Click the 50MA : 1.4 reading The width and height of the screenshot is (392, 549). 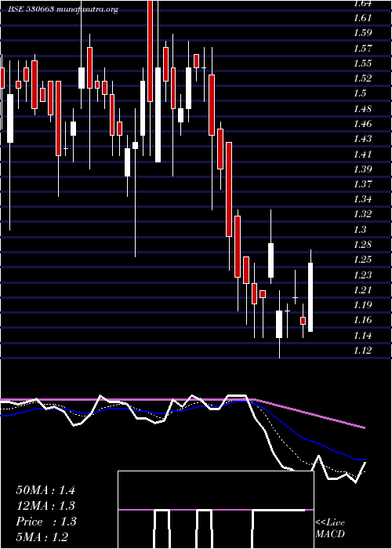click(45, 490)
